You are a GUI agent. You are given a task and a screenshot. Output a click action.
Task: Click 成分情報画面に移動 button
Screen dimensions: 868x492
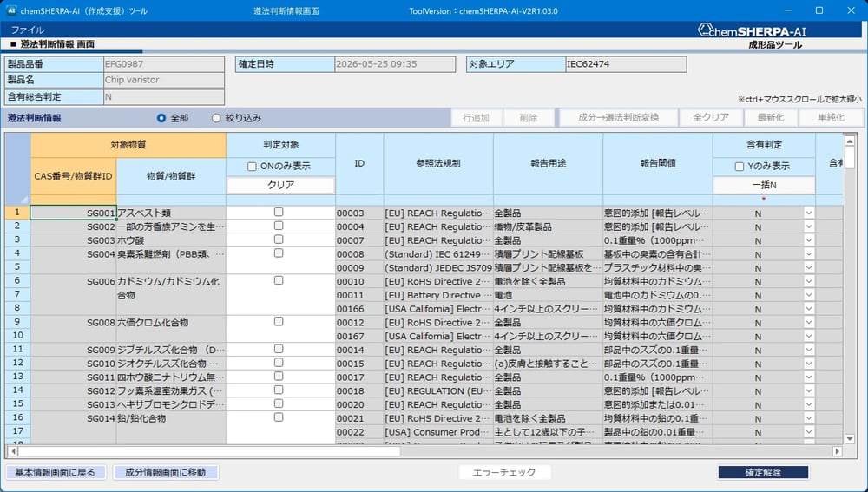coord(166,473)
